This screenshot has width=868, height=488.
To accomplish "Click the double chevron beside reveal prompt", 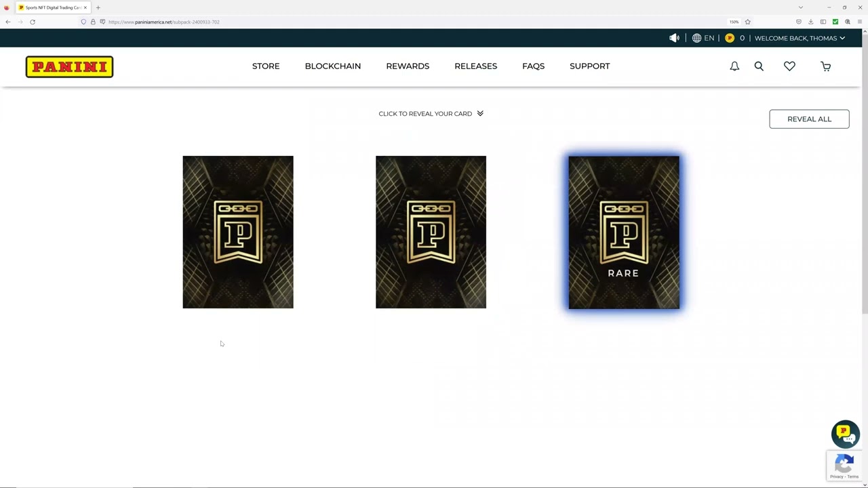I will [480, 113].
